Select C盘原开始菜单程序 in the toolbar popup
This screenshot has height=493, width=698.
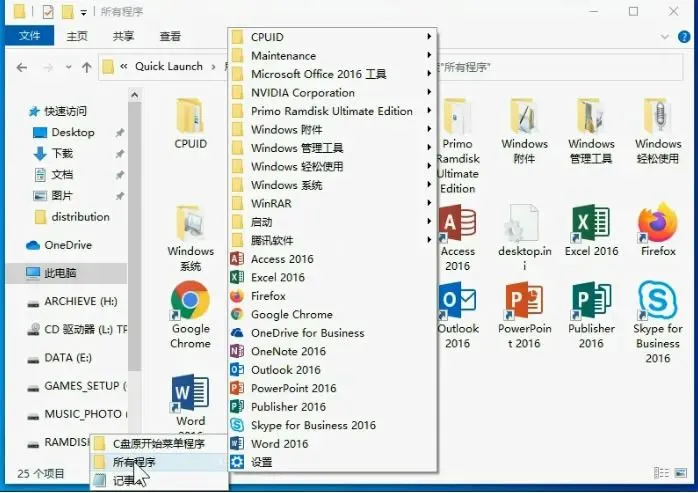coord(159,444)
